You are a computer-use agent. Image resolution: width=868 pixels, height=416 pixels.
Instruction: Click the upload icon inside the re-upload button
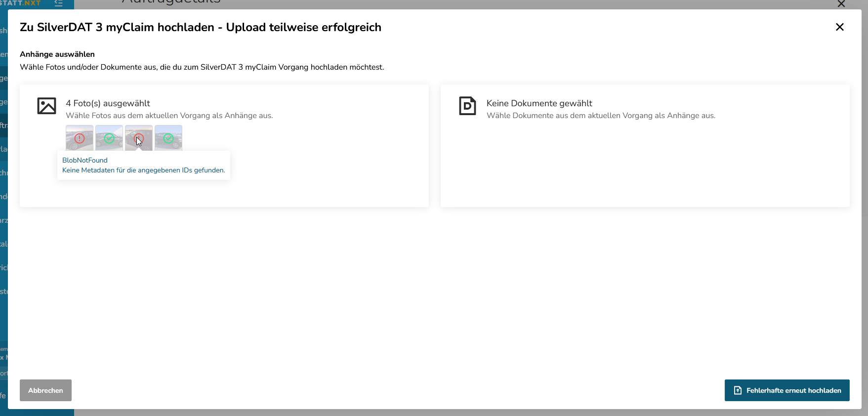[738, 390]
